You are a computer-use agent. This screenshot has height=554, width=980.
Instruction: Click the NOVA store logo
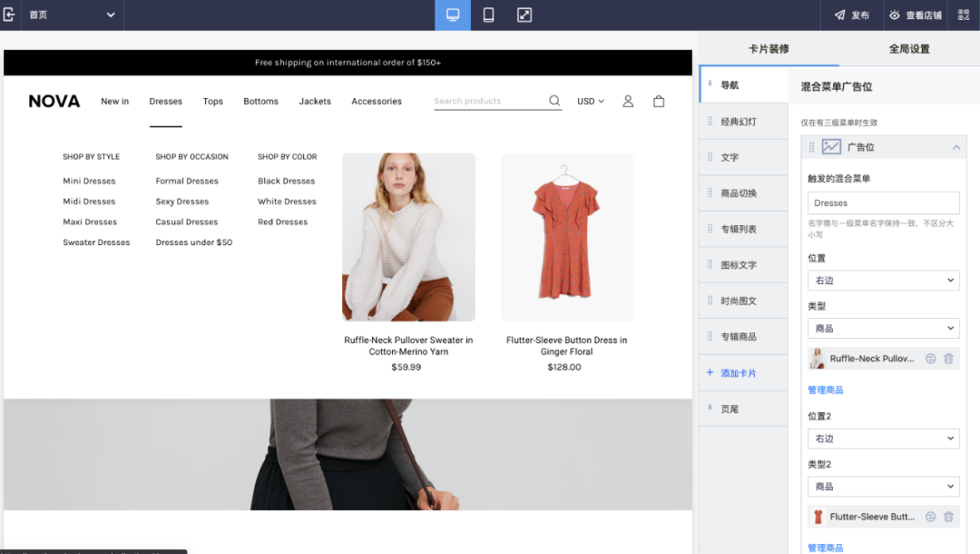(54, 102)
